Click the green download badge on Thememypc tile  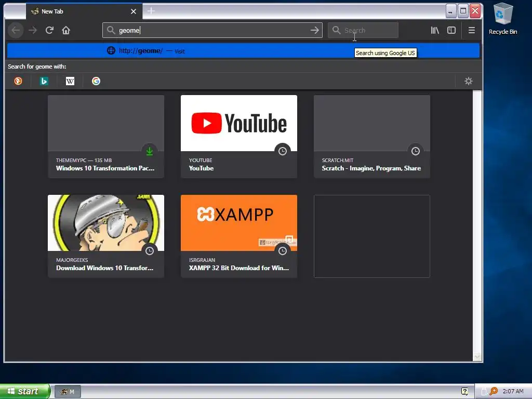point(150,151)
